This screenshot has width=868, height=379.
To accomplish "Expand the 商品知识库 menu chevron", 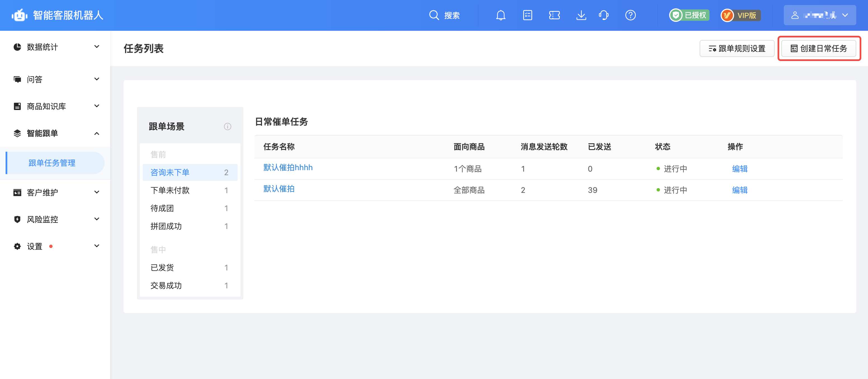I will pos(97,106).
